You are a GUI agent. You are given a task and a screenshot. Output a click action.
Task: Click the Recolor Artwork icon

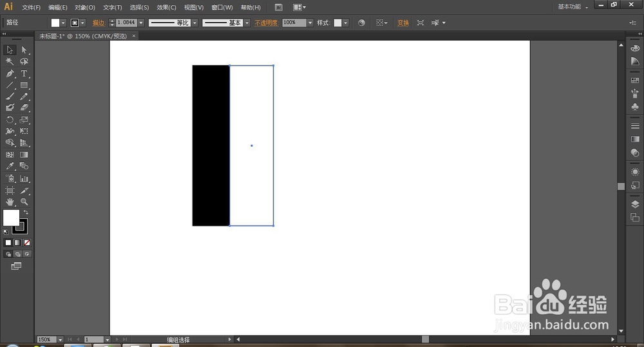point(361,23)
